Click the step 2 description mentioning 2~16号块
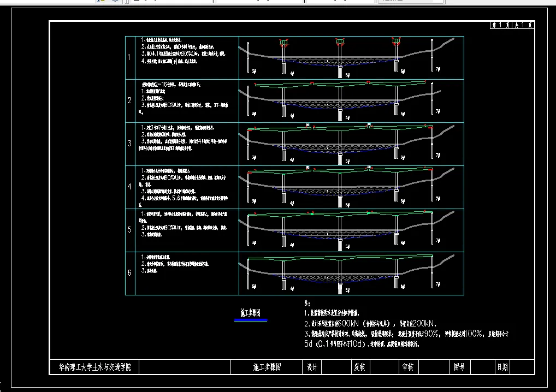 [171, 85]
